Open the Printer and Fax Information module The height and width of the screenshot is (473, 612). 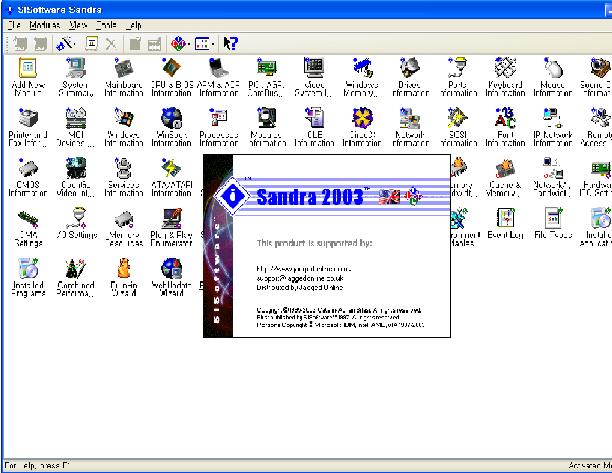pos(28,127)
